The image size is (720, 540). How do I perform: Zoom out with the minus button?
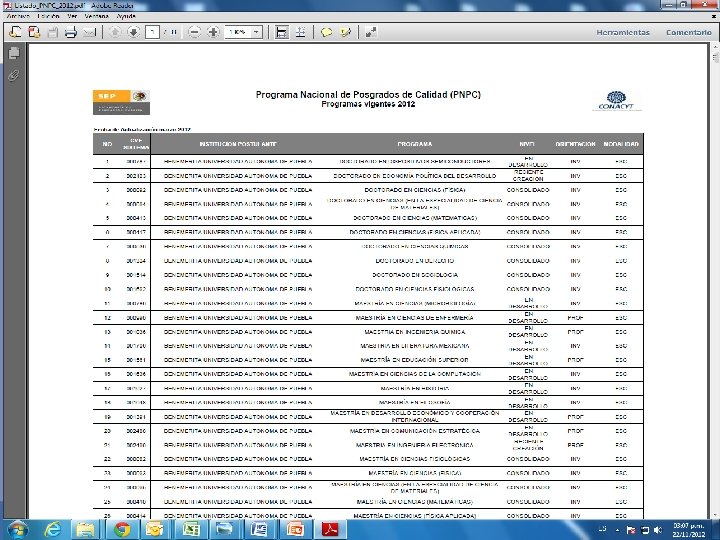click(x=195, y=32)
